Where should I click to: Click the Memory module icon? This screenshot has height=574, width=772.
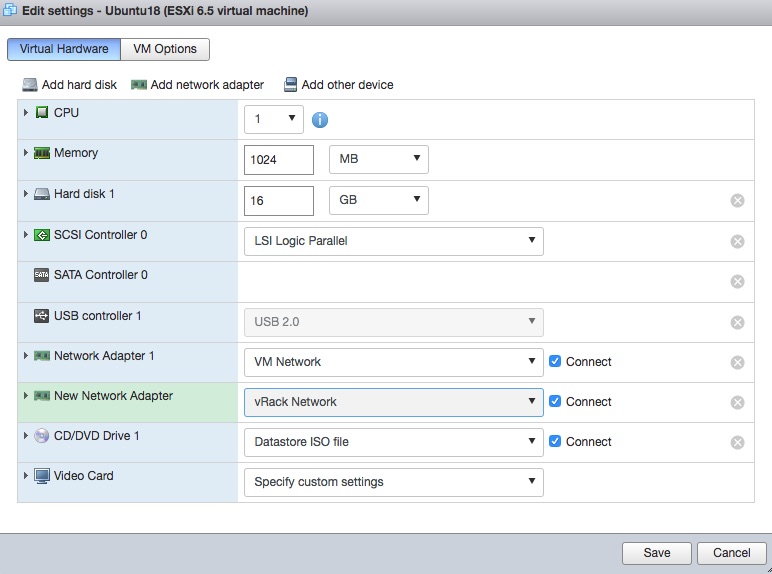click(x=42, y=153)
